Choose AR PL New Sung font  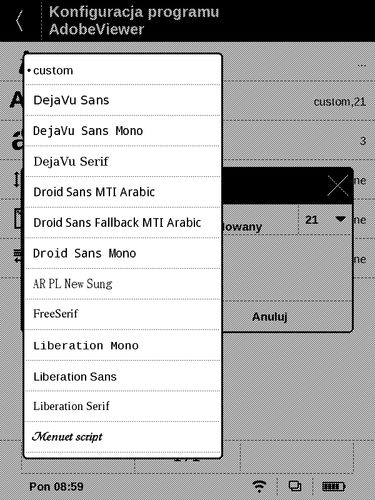coord(123,284)
